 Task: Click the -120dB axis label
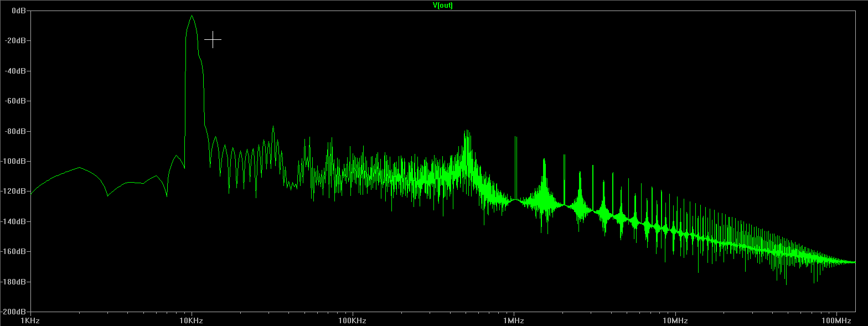point(14,191)
